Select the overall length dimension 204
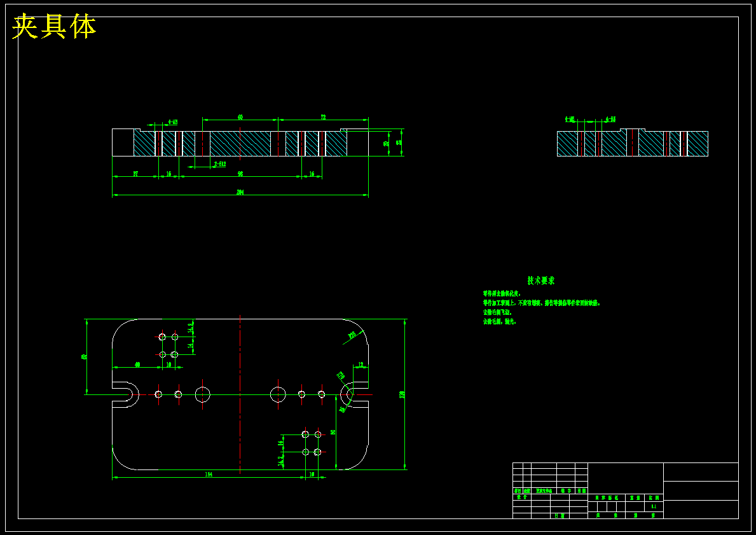 (240, 192)
